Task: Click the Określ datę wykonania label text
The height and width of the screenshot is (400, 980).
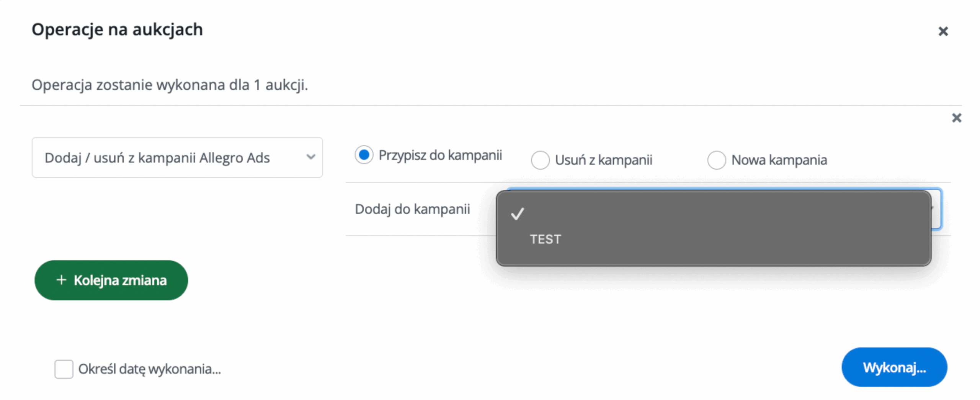Action: pyautogui.click(x=150, y=369)
